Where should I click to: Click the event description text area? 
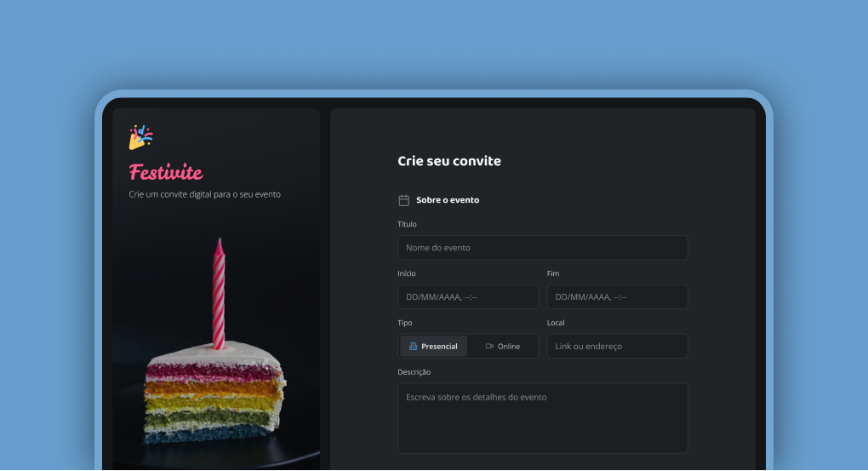tap(542, 417)
